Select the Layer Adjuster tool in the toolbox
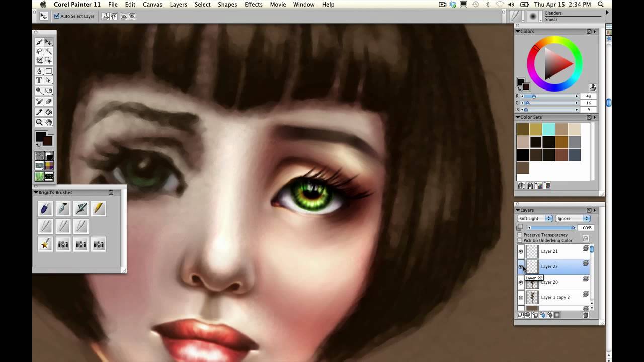 coord(49,42)
